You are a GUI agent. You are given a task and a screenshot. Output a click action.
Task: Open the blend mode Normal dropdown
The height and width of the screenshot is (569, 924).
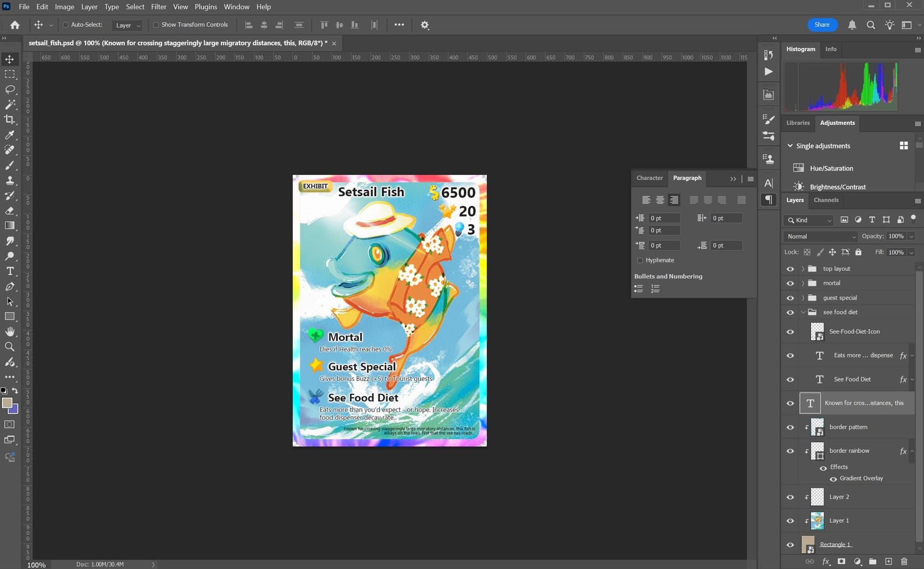click(821, 237)
